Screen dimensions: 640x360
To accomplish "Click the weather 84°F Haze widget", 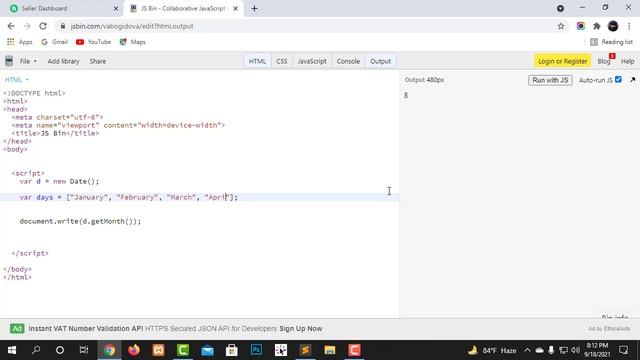I will (x=492, y=350).
